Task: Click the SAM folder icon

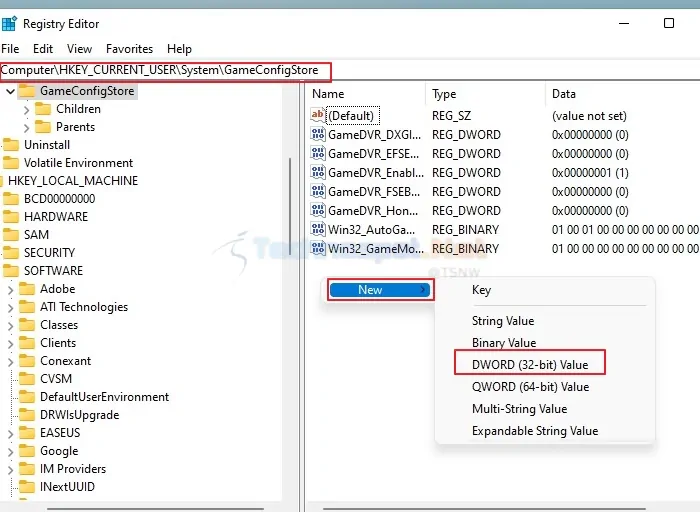Action: pos(11,235)
